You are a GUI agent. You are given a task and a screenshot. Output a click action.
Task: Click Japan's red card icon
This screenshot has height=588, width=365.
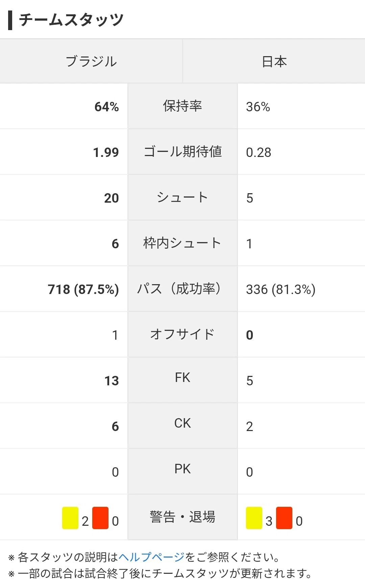(x=284, y=518)
